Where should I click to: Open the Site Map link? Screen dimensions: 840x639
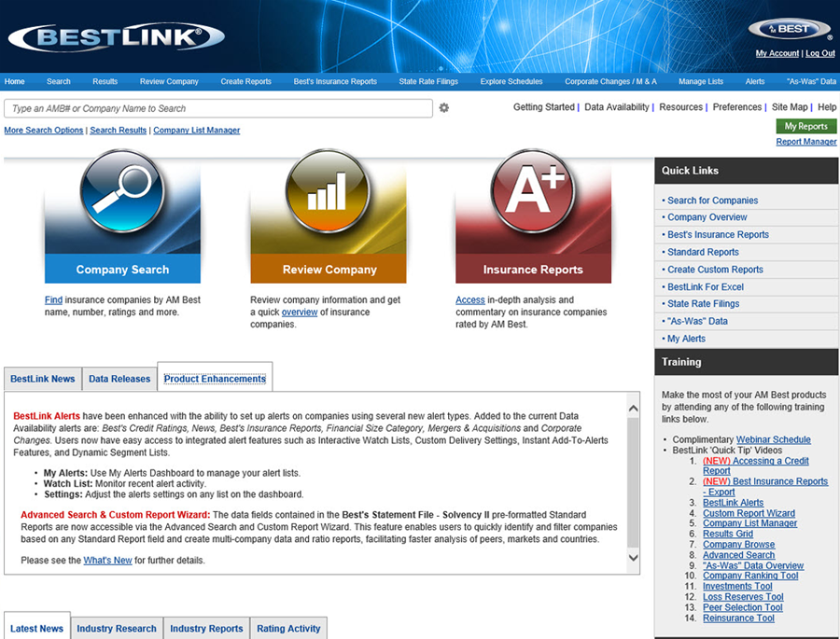click(x=790, y=107)
